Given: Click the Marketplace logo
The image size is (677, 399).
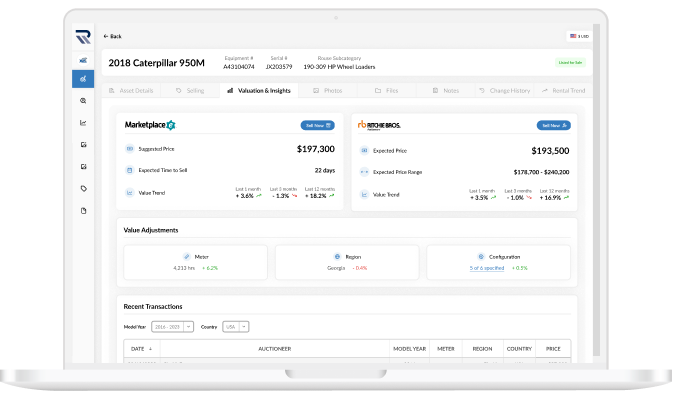Looking at the screenshot, I should 150,125.
